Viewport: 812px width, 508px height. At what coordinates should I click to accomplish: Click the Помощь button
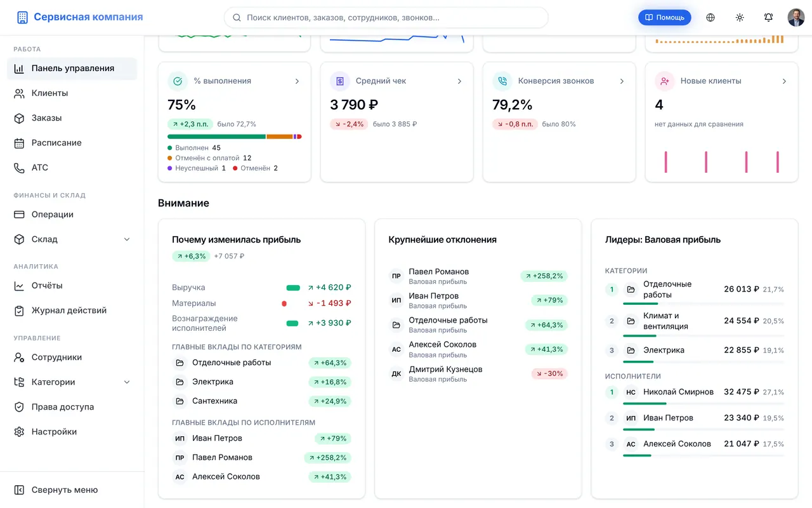[664, 18]
